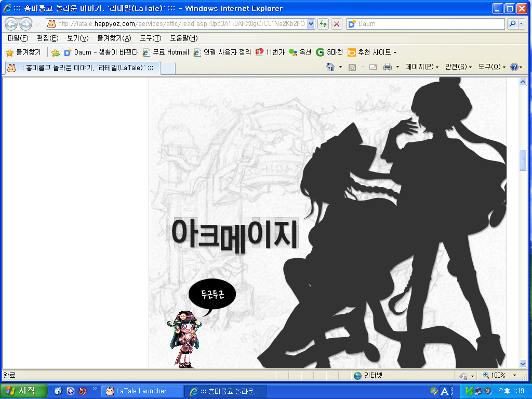The width and height of the screenshot is (532, 399).
Task: Open the 도움말(H) menu
Action: [x=183, y=38]
